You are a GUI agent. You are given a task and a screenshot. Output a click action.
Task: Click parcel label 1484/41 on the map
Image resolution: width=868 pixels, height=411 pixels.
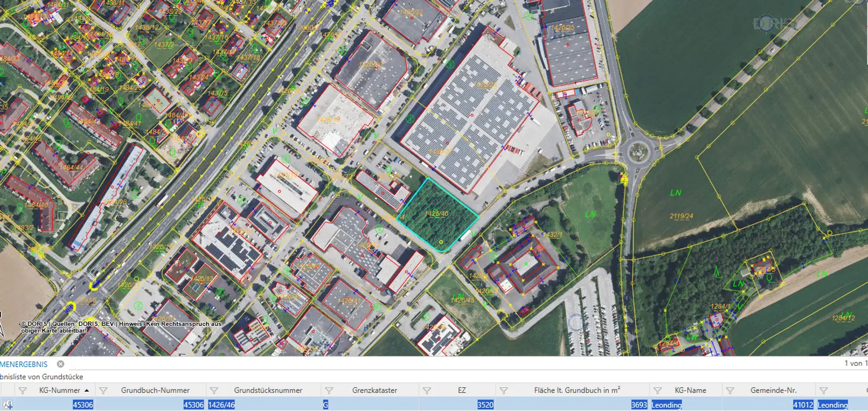129,124
